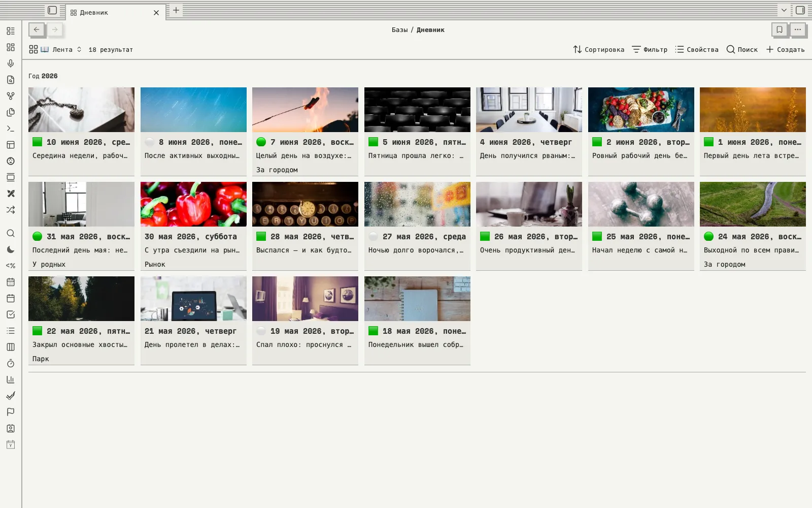Viewport: 812px width, 508px height.
Task: Click the checkbox task icon in the ribbon
Action: 11,314
